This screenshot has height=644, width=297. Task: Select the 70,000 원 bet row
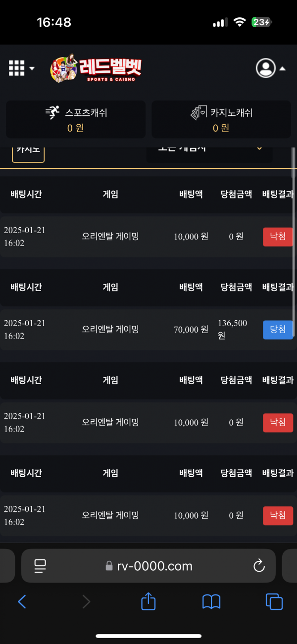click(x=148, y=330)
